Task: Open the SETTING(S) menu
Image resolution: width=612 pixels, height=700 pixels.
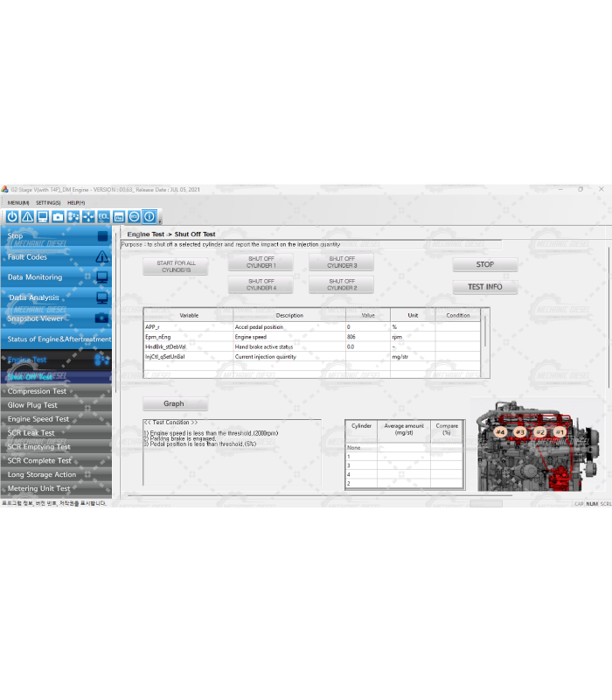Action: [x=48, y=202]
